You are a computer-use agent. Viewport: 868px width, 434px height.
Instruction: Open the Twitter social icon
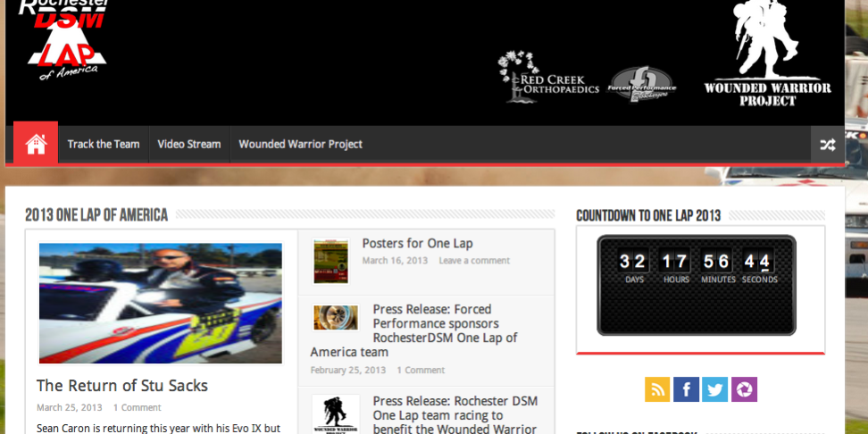click(714, 389)
